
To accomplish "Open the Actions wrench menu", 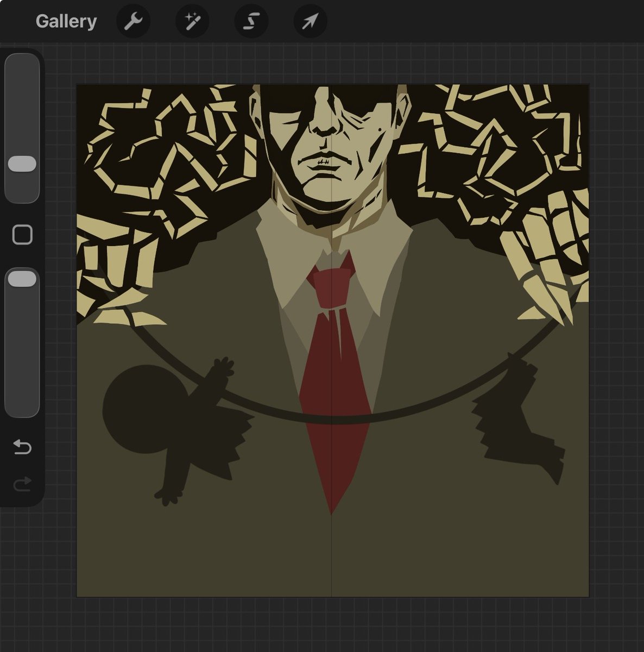I will click(133, 21).
